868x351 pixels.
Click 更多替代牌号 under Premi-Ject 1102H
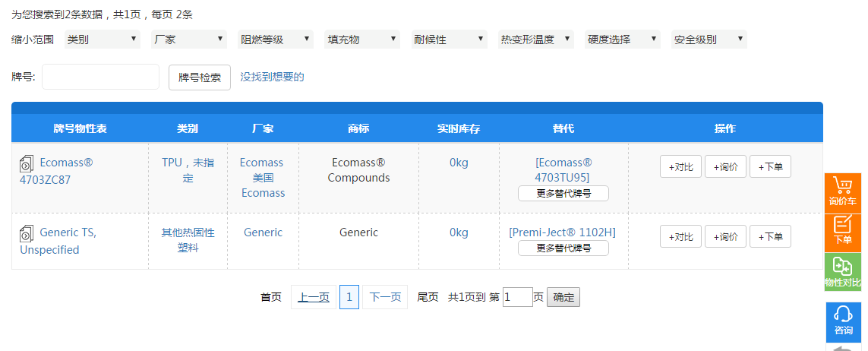point(563,248)
